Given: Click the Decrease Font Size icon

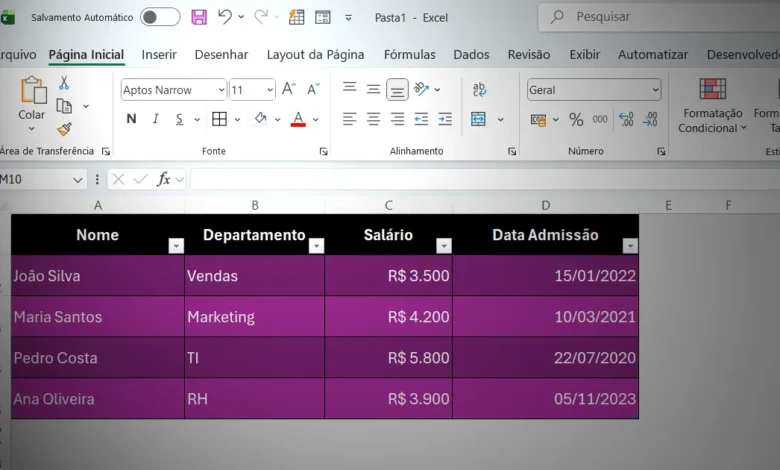Looking at the screenshot, I should [313, 90].
